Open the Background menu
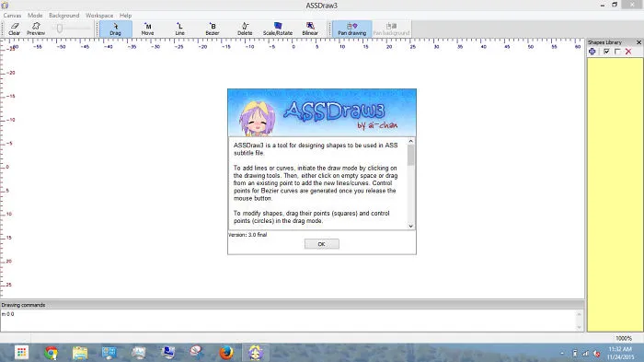Viewport: 644px width, 362px height. (x=64, y=16)
